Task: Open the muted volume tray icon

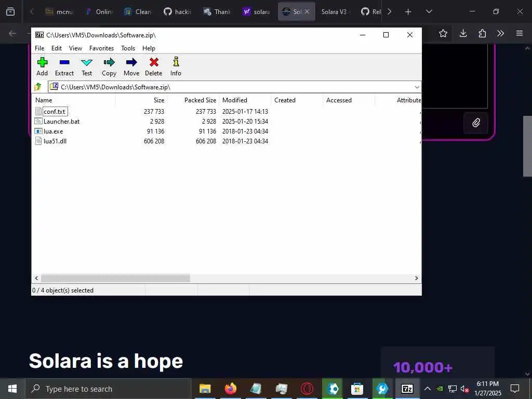Action: click(x=464, y=389)
